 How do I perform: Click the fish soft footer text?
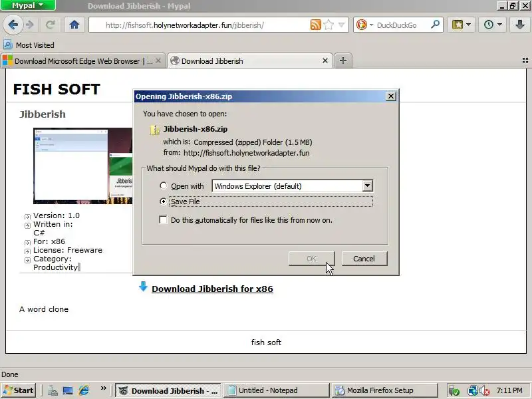pos(266,342)
